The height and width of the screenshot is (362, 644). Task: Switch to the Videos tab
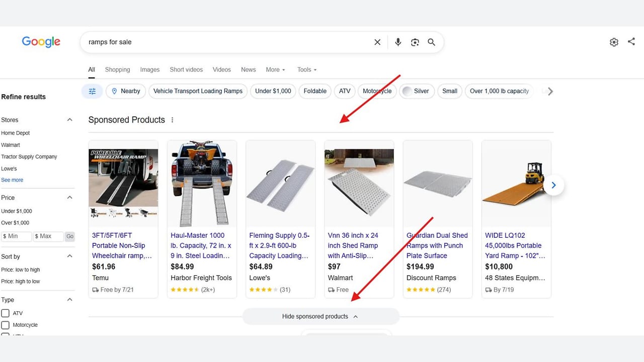(x=222, y=70)
